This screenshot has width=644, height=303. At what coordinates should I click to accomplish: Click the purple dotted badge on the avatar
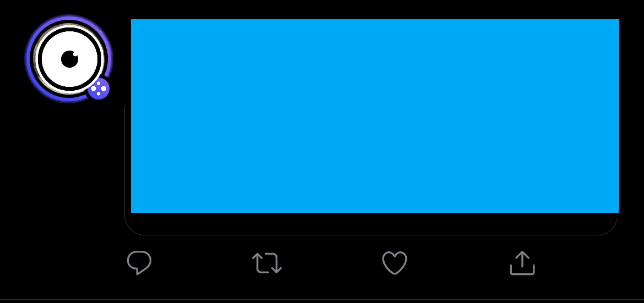click(99, 89)
